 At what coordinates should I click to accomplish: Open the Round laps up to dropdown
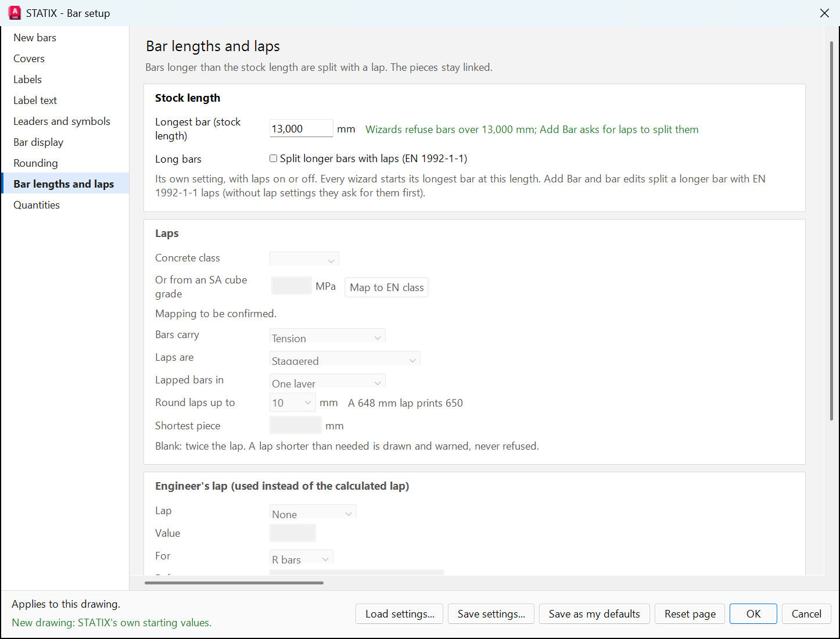293,403
